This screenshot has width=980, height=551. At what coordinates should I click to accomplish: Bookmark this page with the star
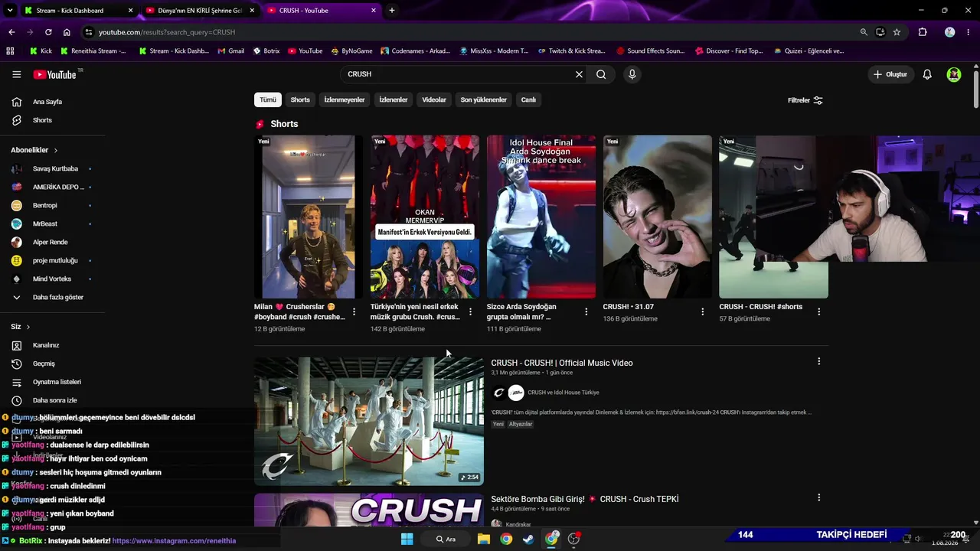897,32
